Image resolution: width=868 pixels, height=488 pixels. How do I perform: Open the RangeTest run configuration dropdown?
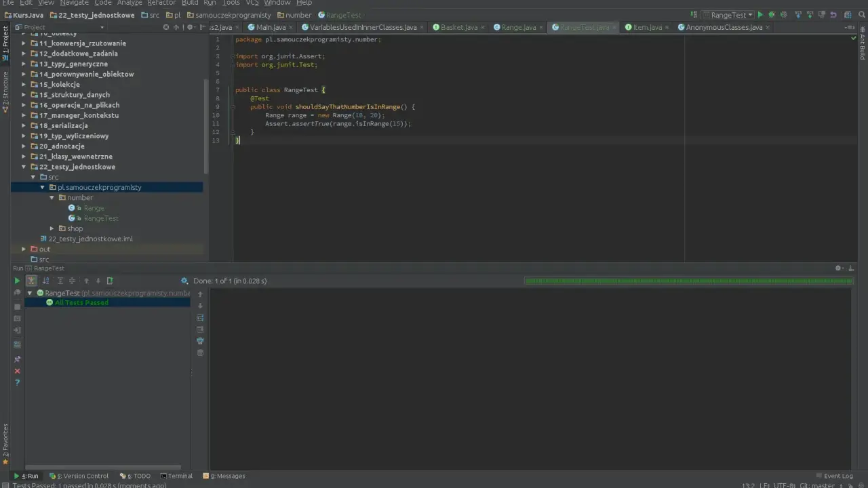(728, 15)
